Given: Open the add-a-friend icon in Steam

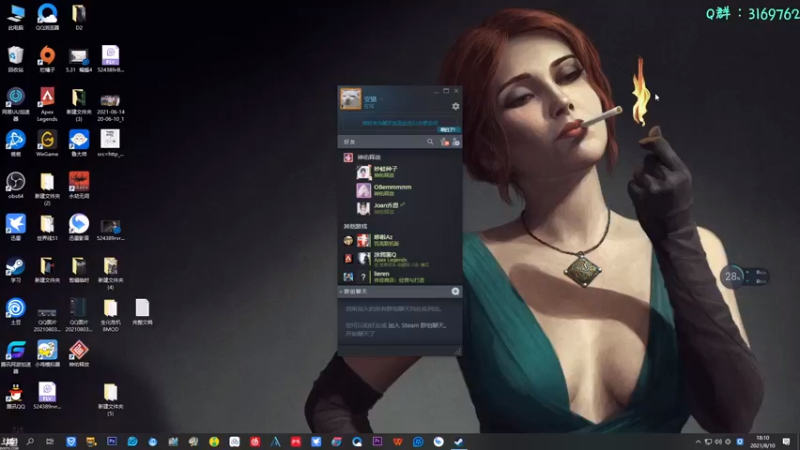Looking at the screenshot, I should coord(456,142).
